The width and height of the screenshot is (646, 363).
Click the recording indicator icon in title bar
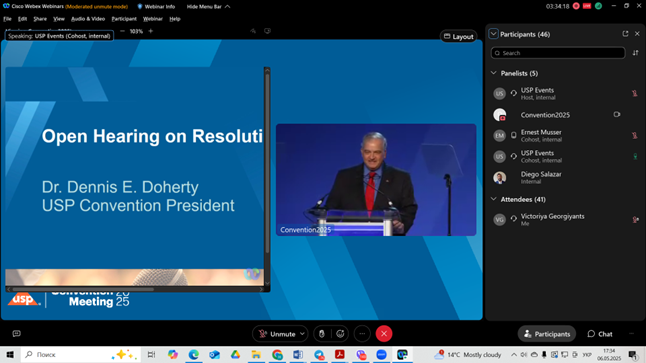point(576,6)
